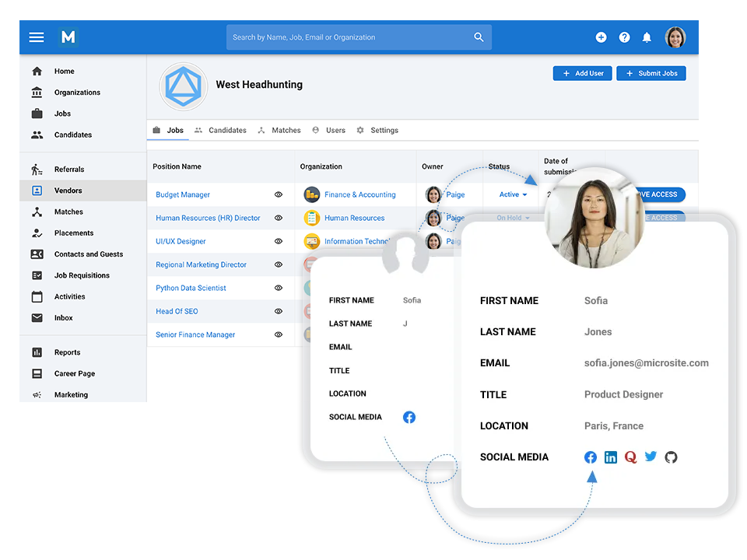Click the GitHub social media icon
747x560 pixels.
click(671, 457)
